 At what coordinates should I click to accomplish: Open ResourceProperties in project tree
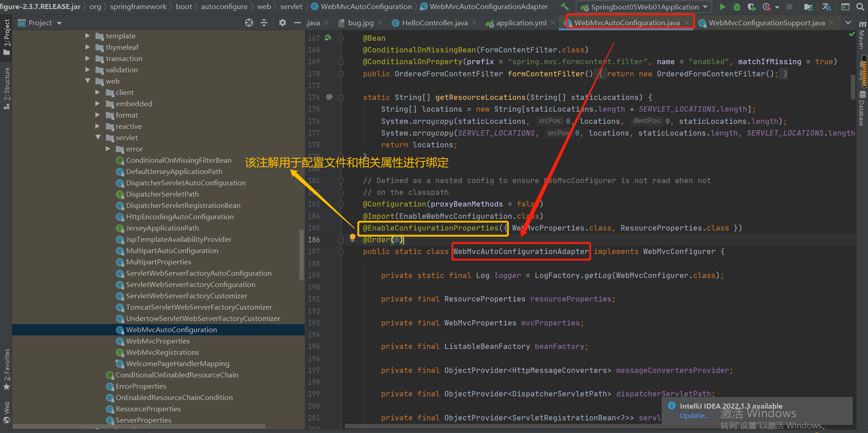(148, 409)
